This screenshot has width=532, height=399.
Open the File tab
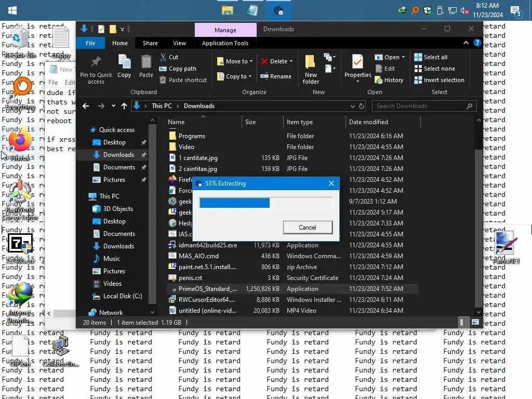pyautogui.click(x=90, y=43)
